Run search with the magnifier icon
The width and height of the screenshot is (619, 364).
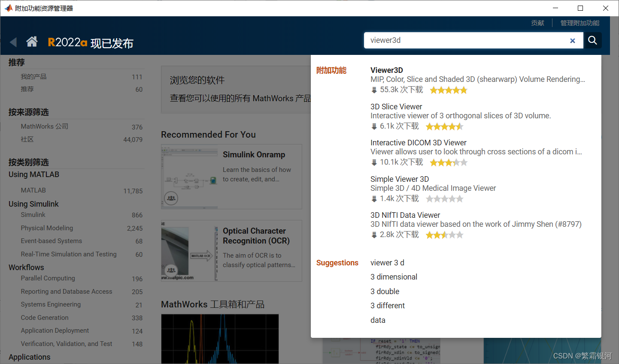point(592,40)
